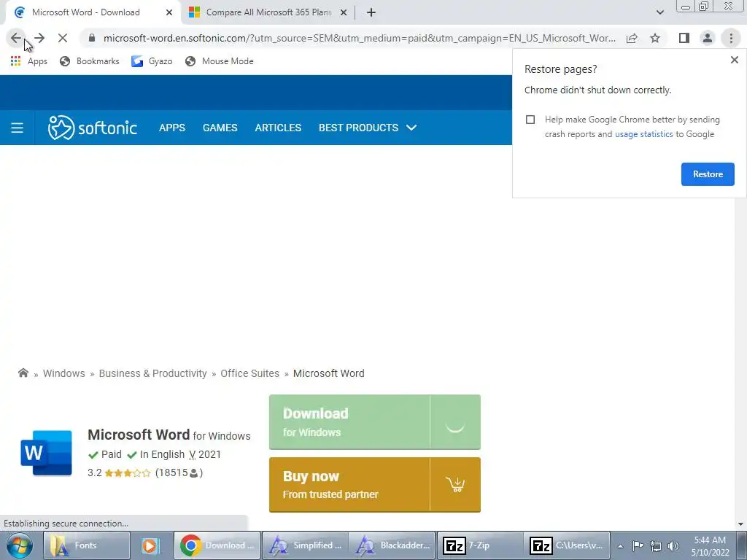This screenshot has width=747, height=560.
Task: Click the Buy now button
Action: [375, 485]
